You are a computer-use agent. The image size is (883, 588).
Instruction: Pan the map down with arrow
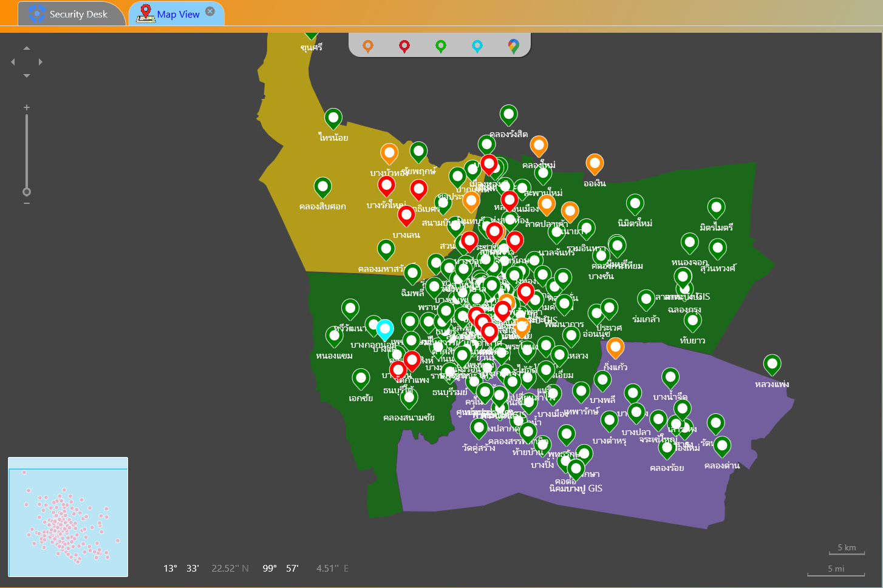click(27, 76)
